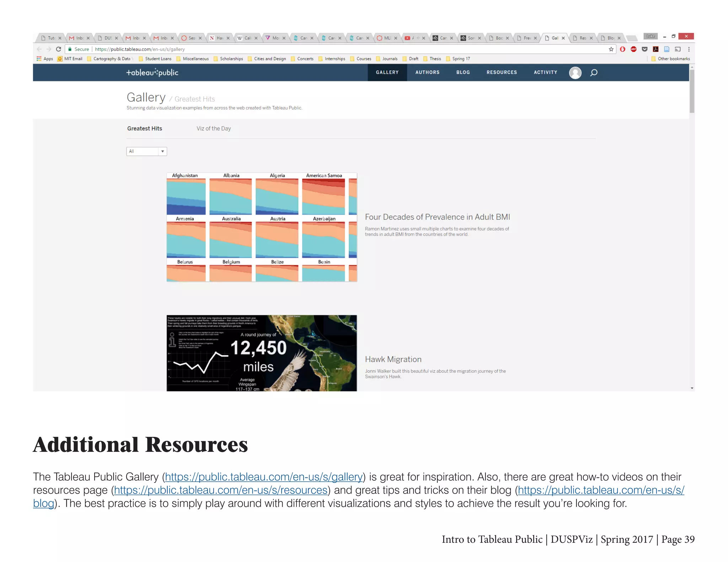Screen dimensions: 728x562
Task: Switch to Viz of the Day tab
Action: 214,129
